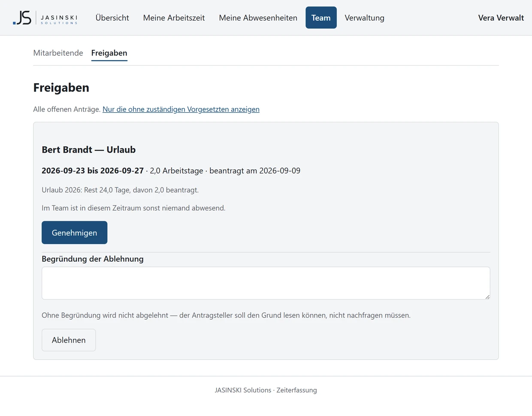This screenshot has width=532, height=416.
Task: Approve Bert Brandt's vacation with Genehmigen
Action: pyautogui.click(x=74, y=232)
